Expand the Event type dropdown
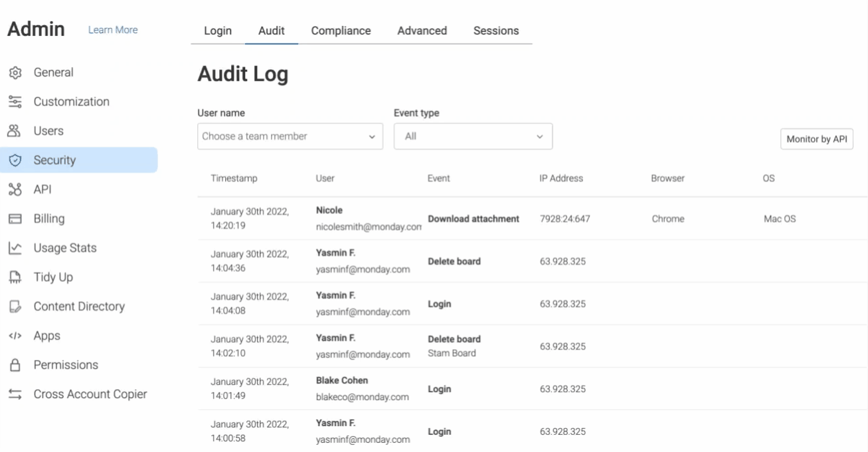Image resolution: width=868 pixels, height=452 pixels. click(x=473, y=136)
